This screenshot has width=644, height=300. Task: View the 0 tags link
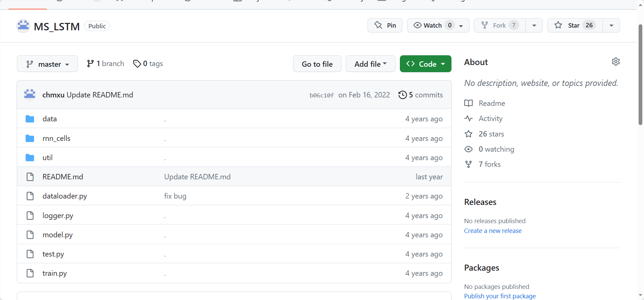[148, 64]
